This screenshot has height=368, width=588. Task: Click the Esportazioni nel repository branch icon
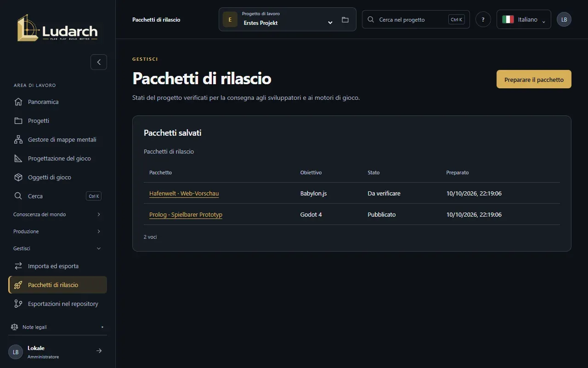[18, 304]
